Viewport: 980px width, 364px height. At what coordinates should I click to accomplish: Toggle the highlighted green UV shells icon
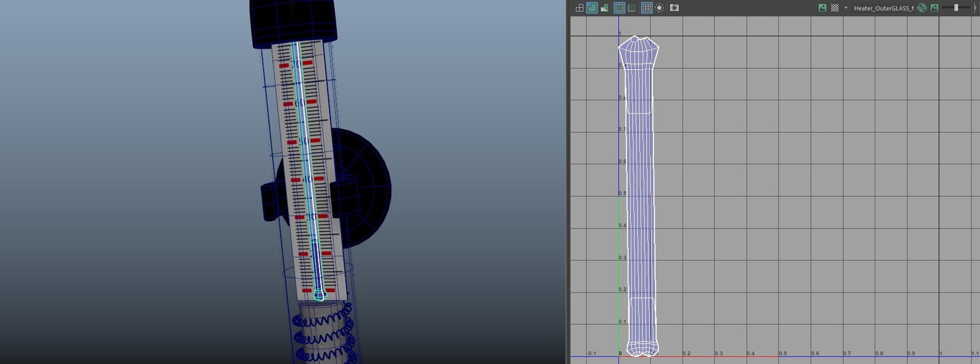coord(592,8)
